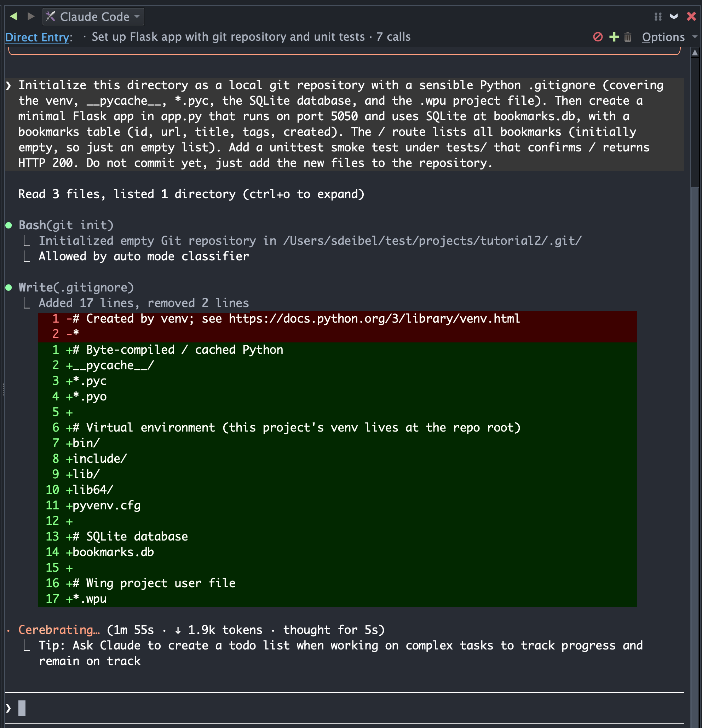The height and width of the screenshot is (728, 702).
Task: Click the 'Added 17 lines, removed 2 lines' summary
Action: [x=144, y=303]
